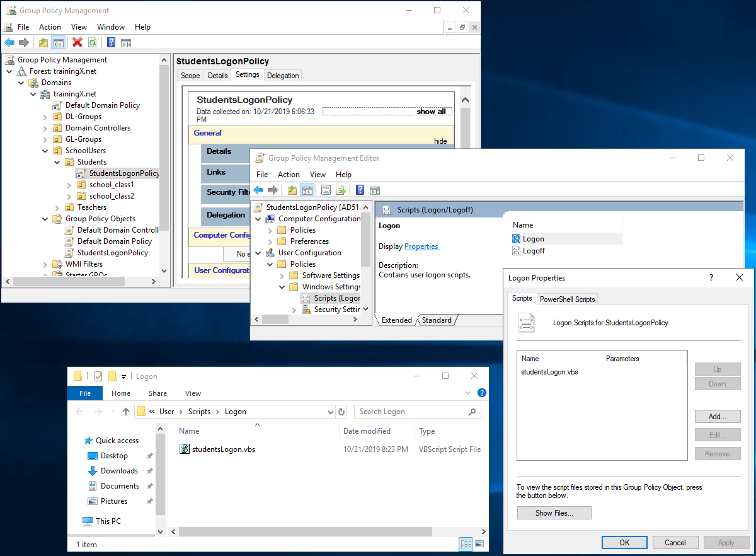
Task: Click Up one level icon in Group Policy Management toolbar
Action: pos(43,42)
